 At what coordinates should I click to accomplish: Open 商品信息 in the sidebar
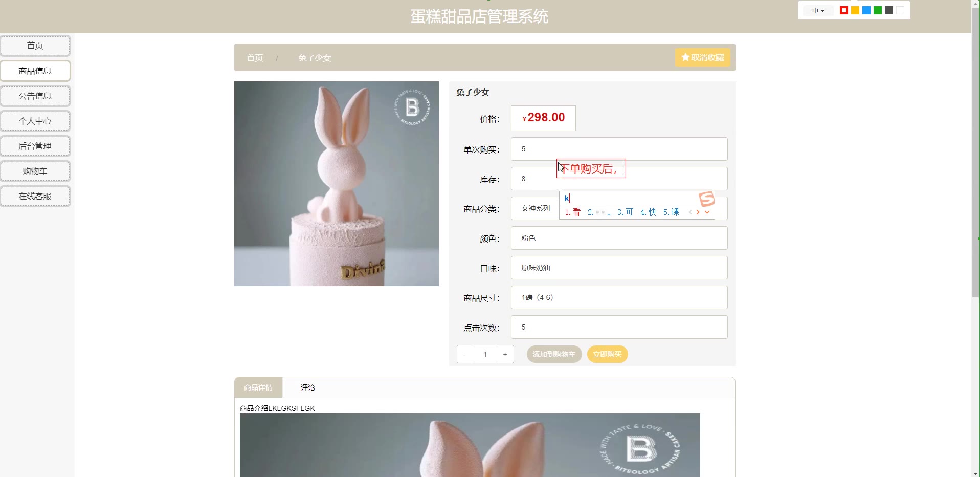coord(35,71)
